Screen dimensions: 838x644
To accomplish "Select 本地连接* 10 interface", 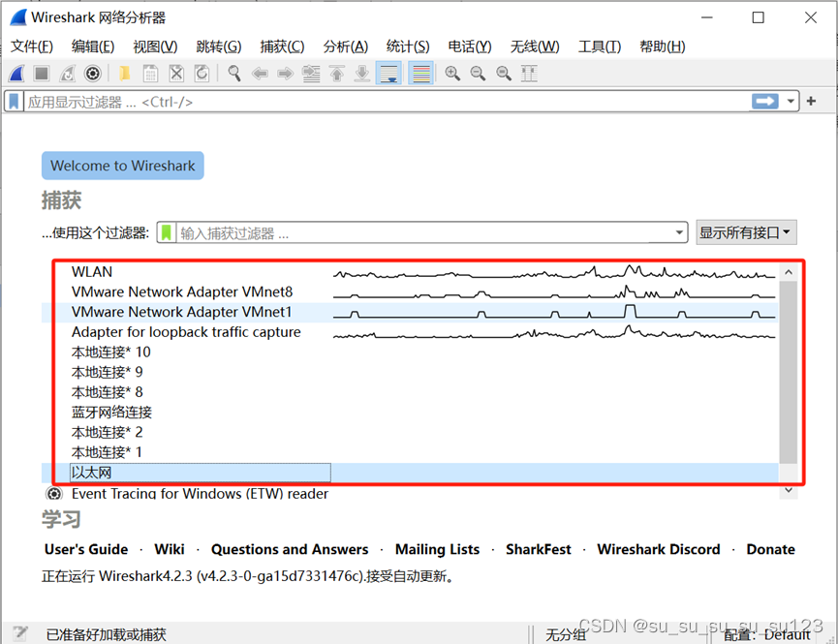I will click(410, 353).
